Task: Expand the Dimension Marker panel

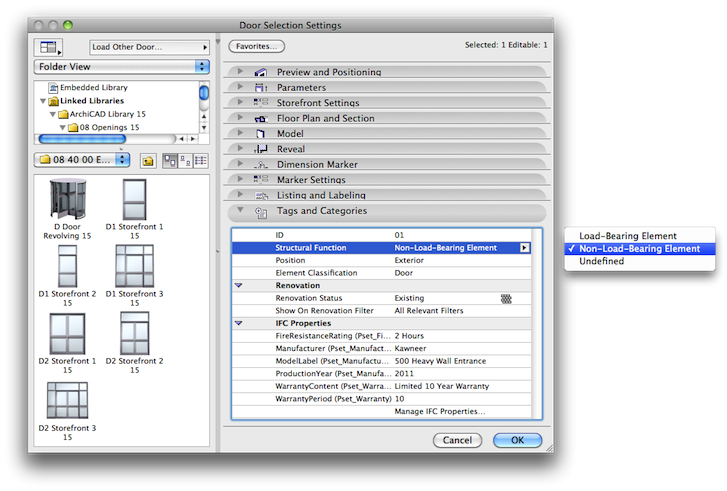Action: (x=240, y=163)
